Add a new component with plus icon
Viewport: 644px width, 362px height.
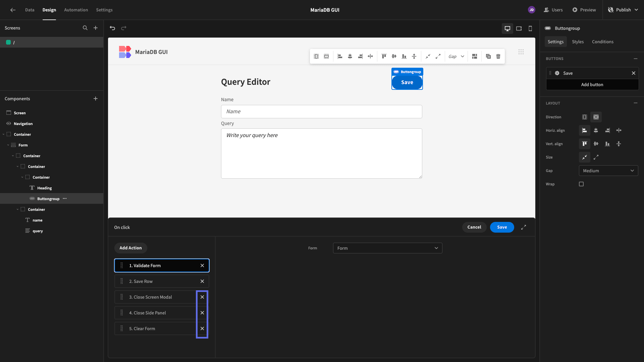(x=96, y=99)
